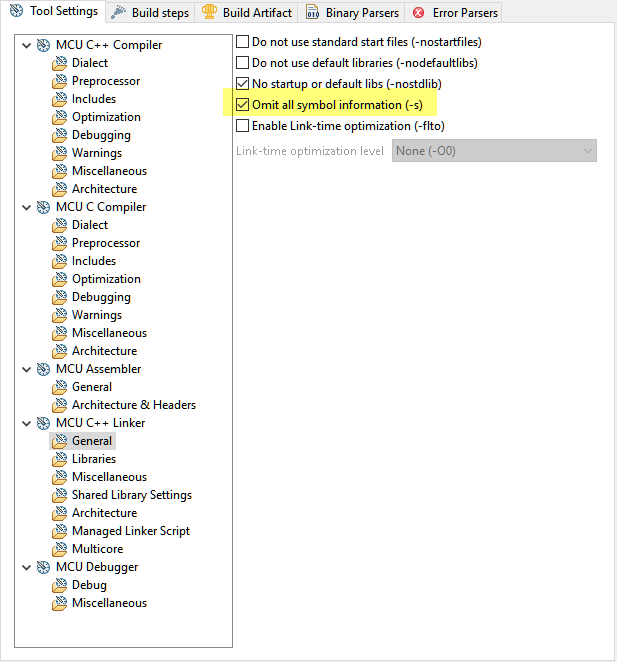Click the MCU C++ Linker tool icon

pyautogui.click(x=43, y=423)
